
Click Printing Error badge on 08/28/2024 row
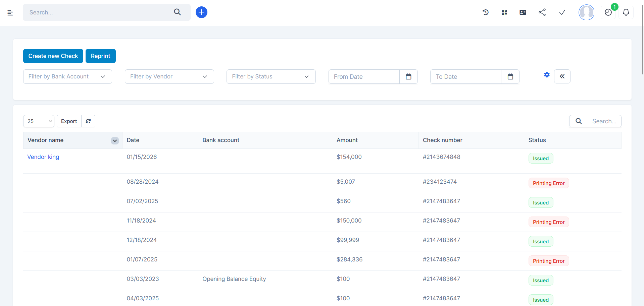coord(549,183)
